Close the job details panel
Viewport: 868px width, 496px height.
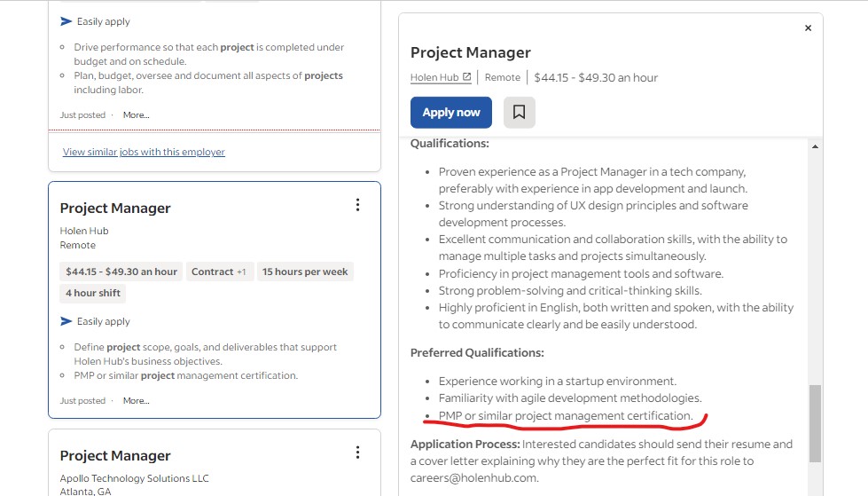pyautogui.click(x=808, y=28)
